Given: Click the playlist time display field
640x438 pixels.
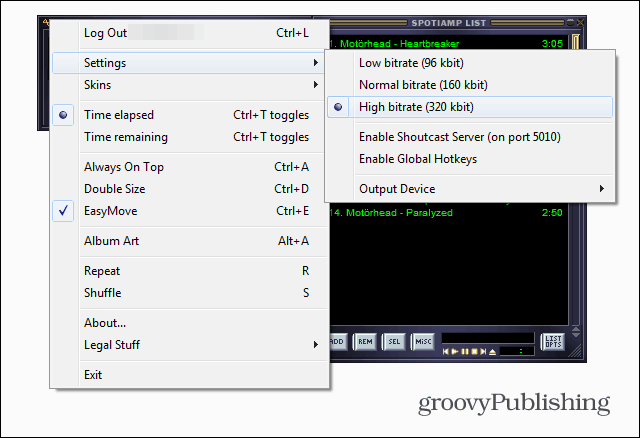Looking at the screenshot, I should tap(517, 351).
